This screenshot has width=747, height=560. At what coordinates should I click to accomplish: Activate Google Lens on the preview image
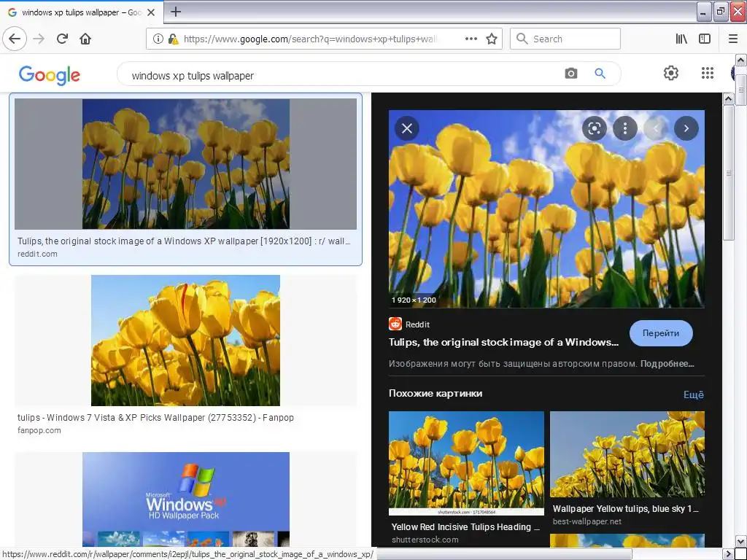[594, 128]
